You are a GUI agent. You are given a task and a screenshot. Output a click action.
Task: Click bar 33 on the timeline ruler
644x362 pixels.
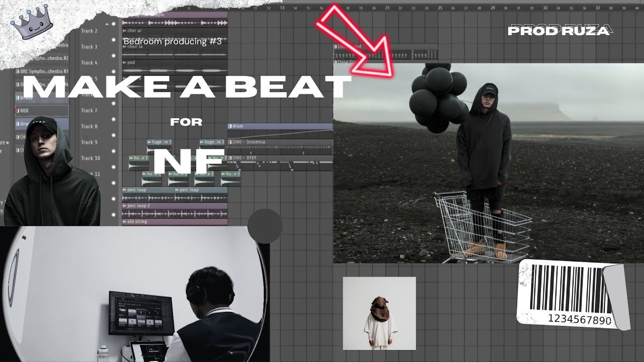[546, 8]
